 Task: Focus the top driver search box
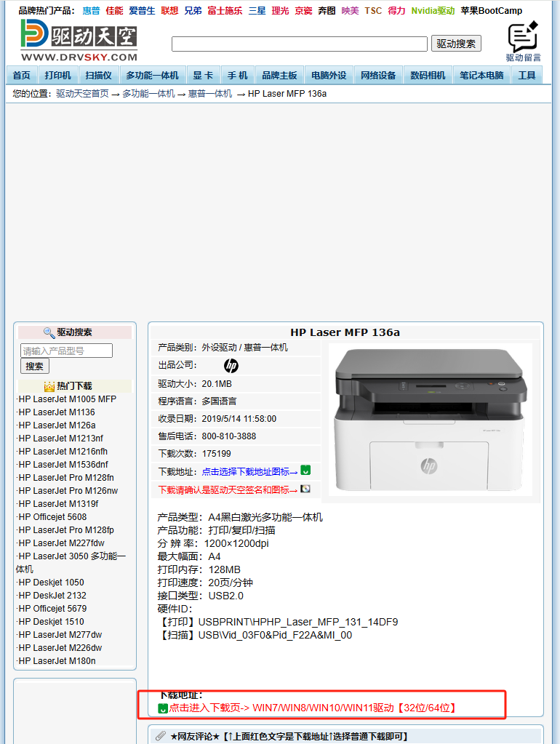(300, 44)
